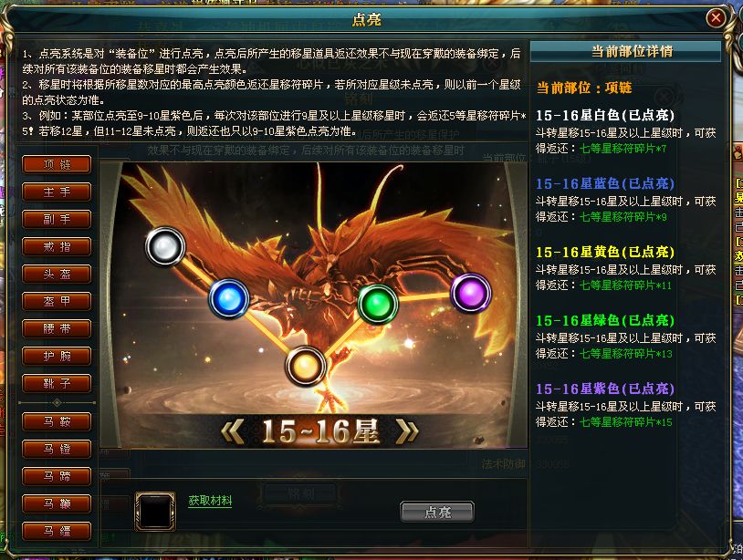Select the 护腕 slot tab
This screenshot has width=743, height=560.
57,356
